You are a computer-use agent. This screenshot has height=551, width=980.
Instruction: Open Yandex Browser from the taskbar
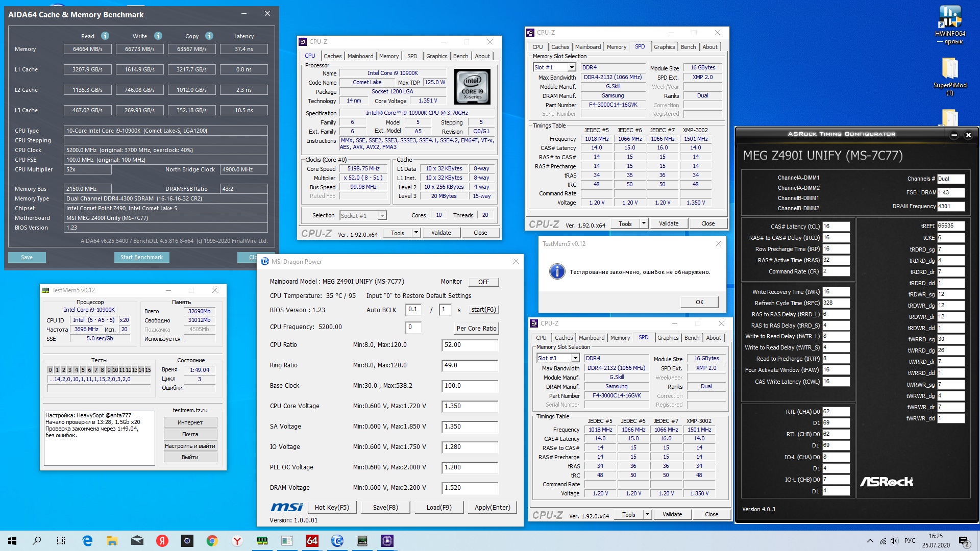tap(237, 541)
